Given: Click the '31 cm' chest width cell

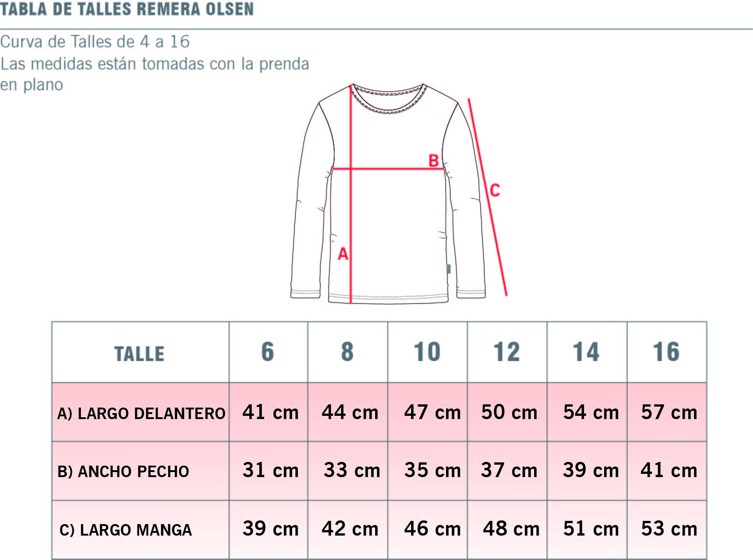Looking at the screenshot, I should 271,470.
